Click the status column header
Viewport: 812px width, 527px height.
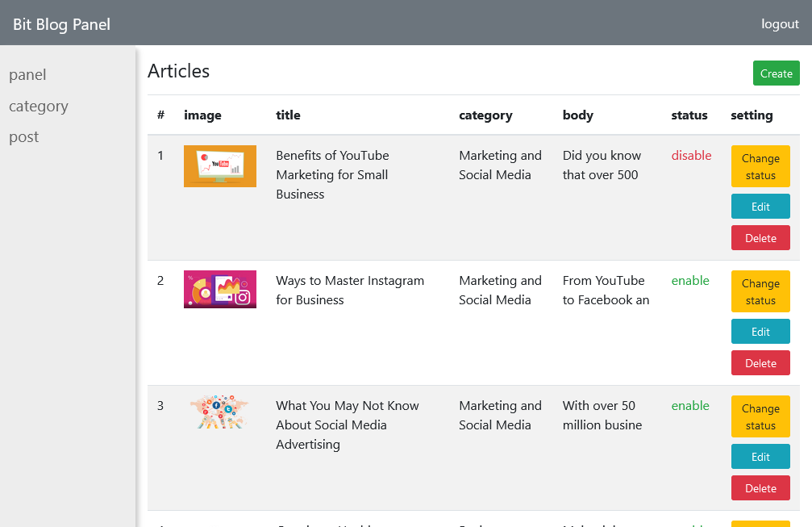(x=689, y=115)
